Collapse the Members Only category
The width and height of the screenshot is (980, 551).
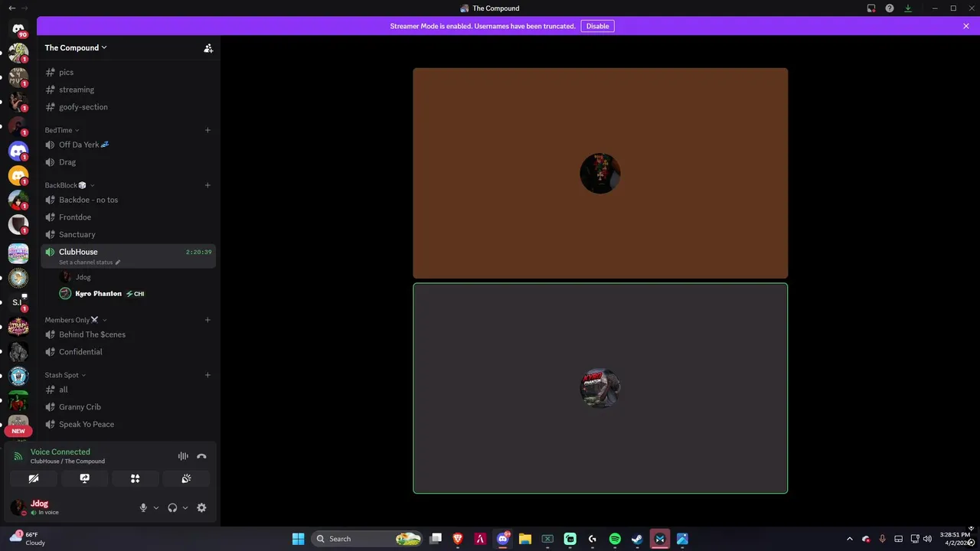pos(76,320)
